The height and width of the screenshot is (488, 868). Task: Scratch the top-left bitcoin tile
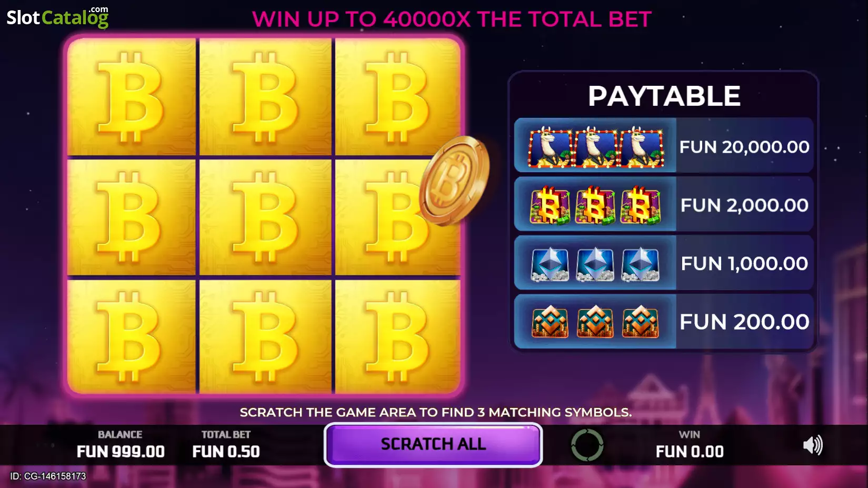[132, 97]
